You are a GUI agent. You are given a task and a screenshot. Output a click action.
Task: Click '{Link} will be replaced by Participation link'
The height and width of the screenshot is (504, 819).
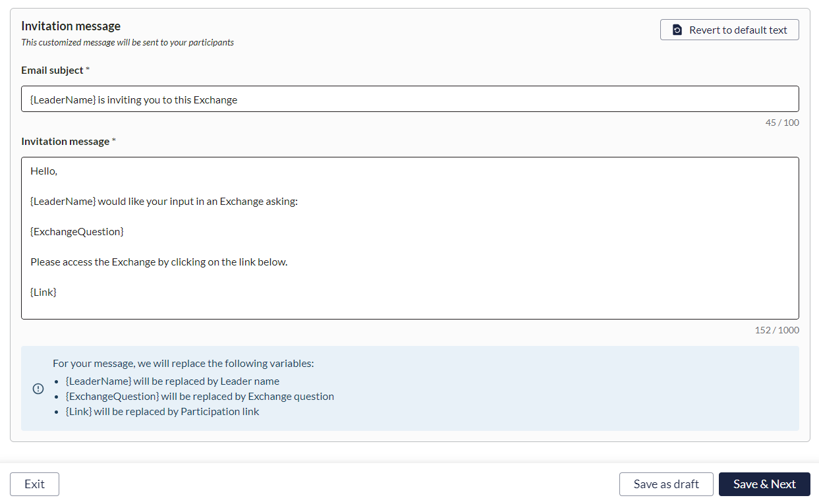pyautogui.click(x=163, y=411)
